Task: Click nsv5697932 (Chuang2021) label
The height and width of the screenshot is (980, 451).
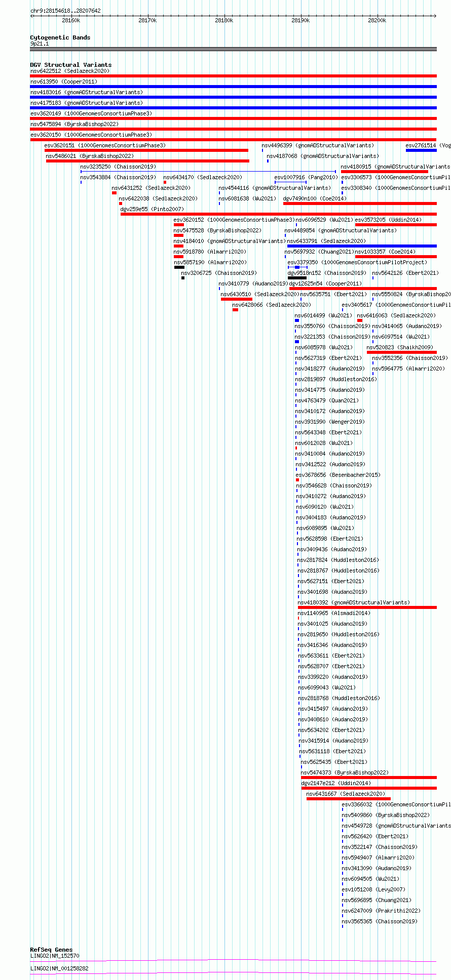Action: pos(319,252)
